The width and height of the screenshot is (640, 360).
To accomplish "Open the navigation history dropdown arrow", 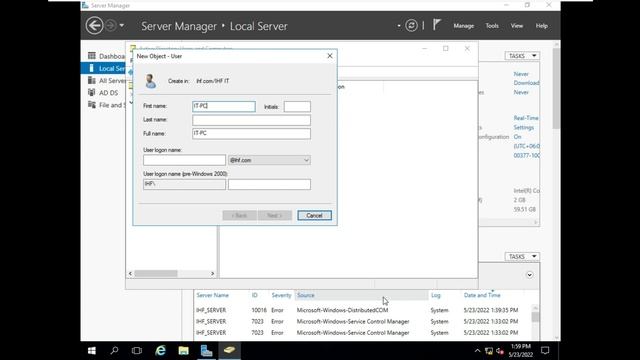I will 122,26.
